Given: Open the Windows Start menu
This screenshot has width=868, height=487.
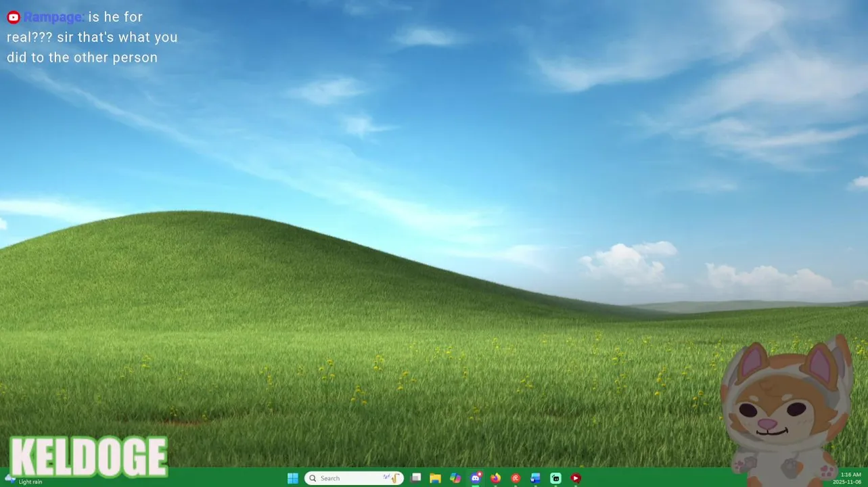Looking at the screenshot, I should pos(293,478).
